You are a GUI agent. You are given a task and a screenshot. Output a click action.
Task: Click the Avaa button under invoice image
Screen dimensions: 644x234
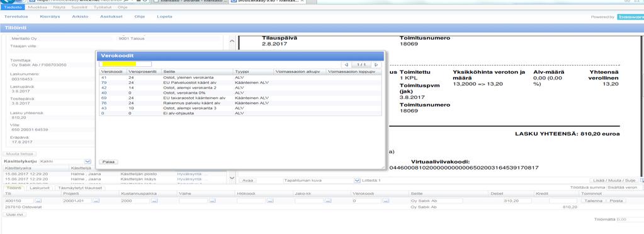(x=247, y=180)
